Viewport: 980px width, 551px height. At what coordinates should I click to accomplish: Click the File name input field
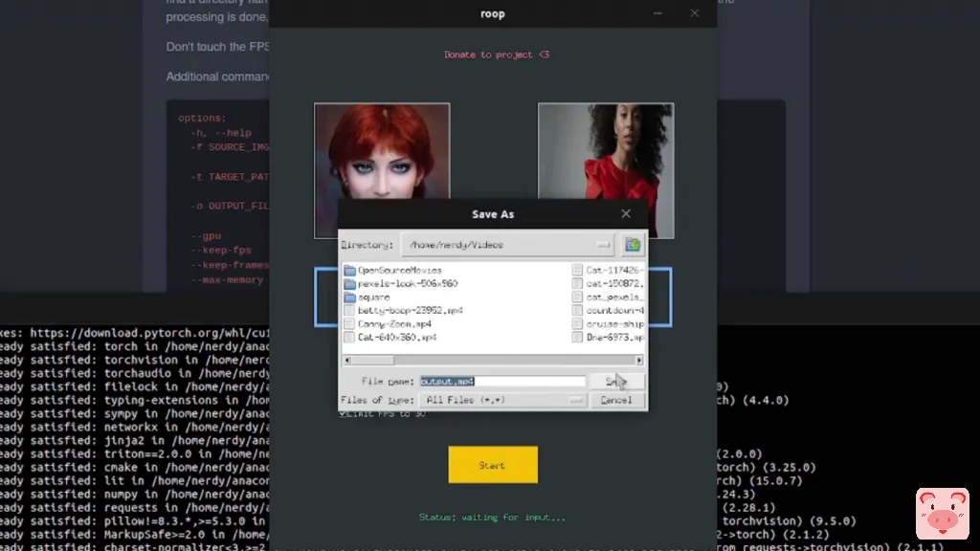(502, 381)
